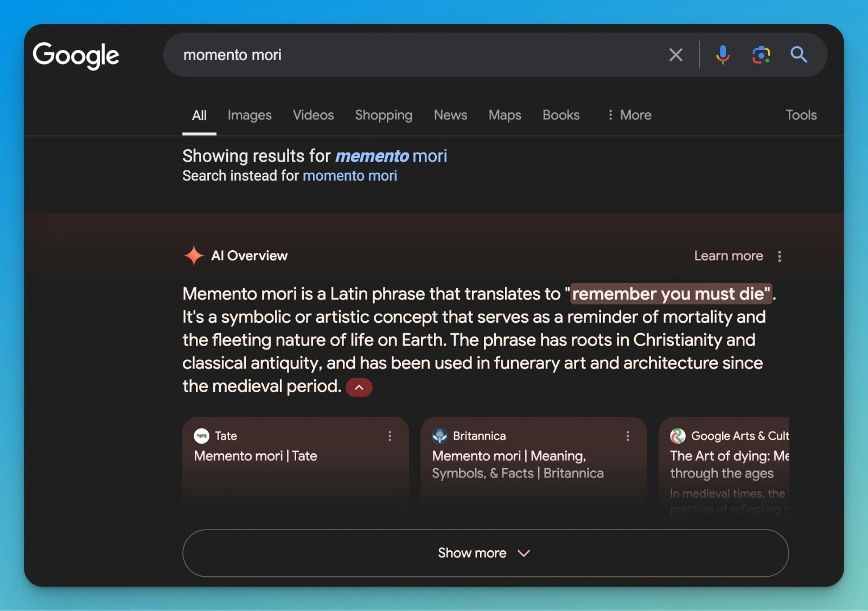Click the Britannica favicon
868x611 pixels.
(439, 436)
